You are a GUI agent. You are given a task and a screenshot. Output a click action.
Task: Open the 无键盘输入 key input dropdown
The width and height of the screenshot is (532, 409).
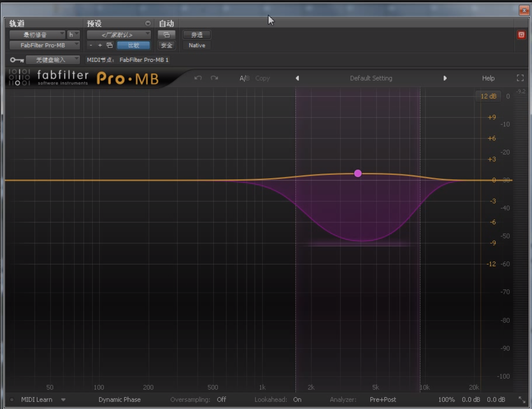(x=53, y=60)
